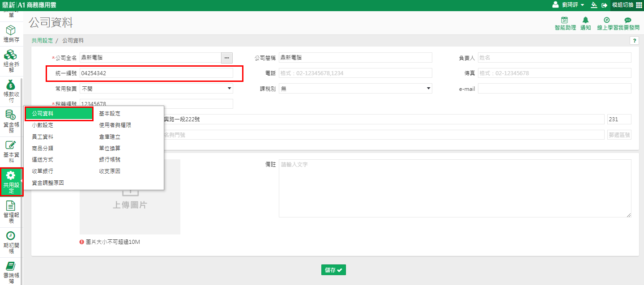Select 員工資料 in the flyout menu
Image resolution: width=644 pixels, height=285 pixels.
point(43,137)
